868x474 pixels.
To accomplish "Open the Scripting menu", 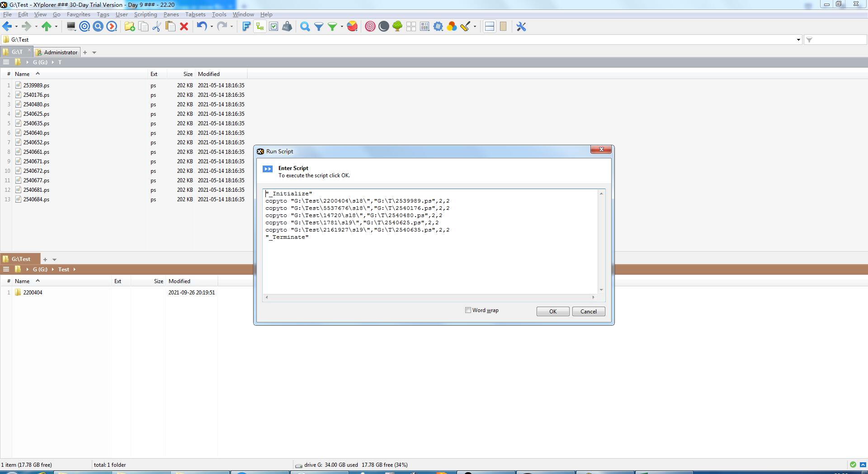I will [145, 14].
